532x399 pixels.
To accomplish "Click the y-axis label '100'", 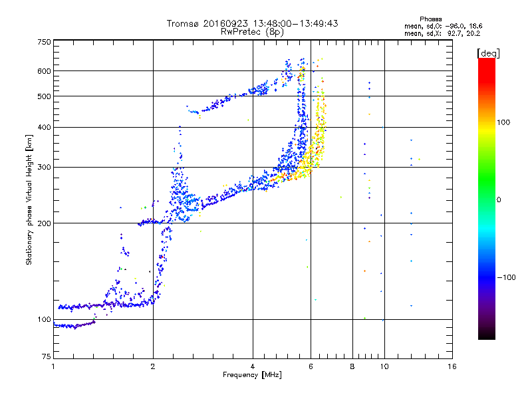I will coord(44,319).
